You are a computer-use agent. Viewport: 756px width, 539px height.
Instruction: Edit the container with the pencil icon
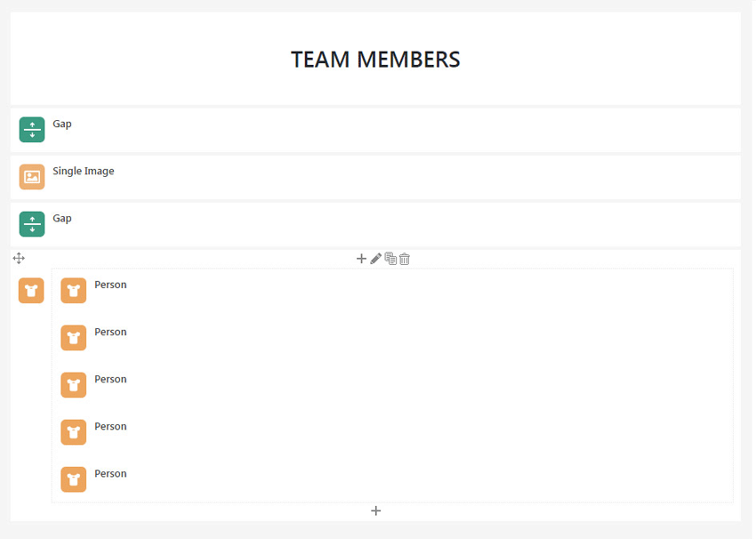(x=375, y=259)
